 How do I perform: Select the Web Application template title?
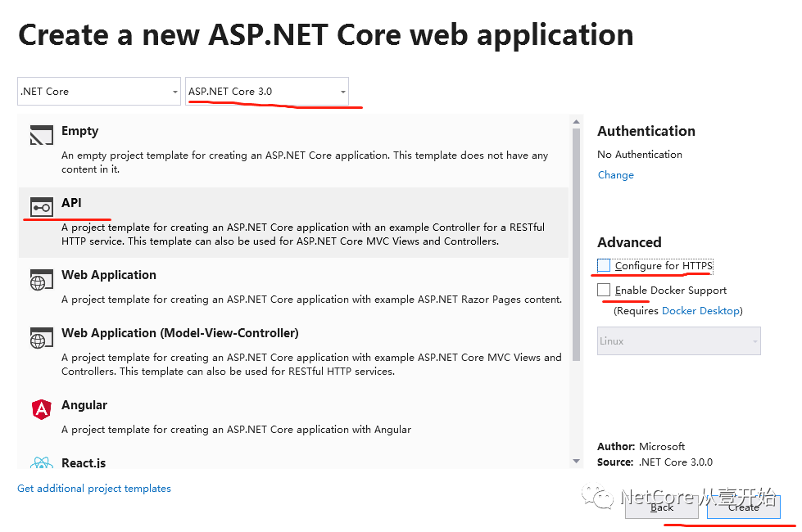pyautogui.click(x=108, y=275)
